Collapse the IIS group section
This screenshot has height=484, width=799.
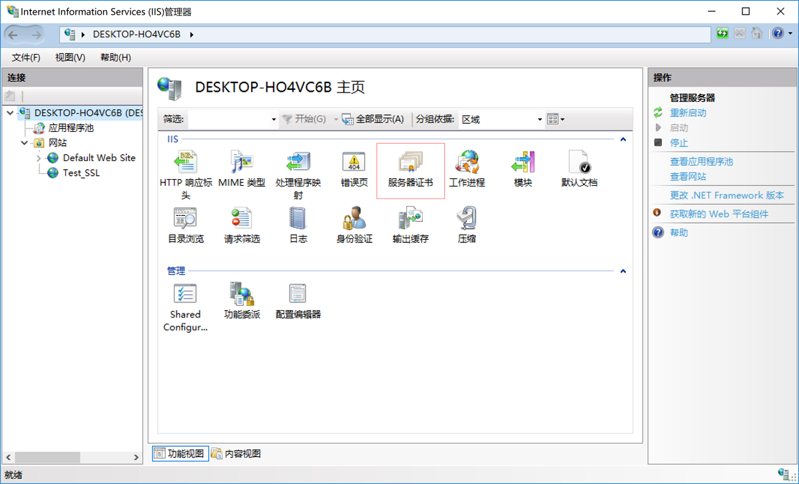point(623,139)
